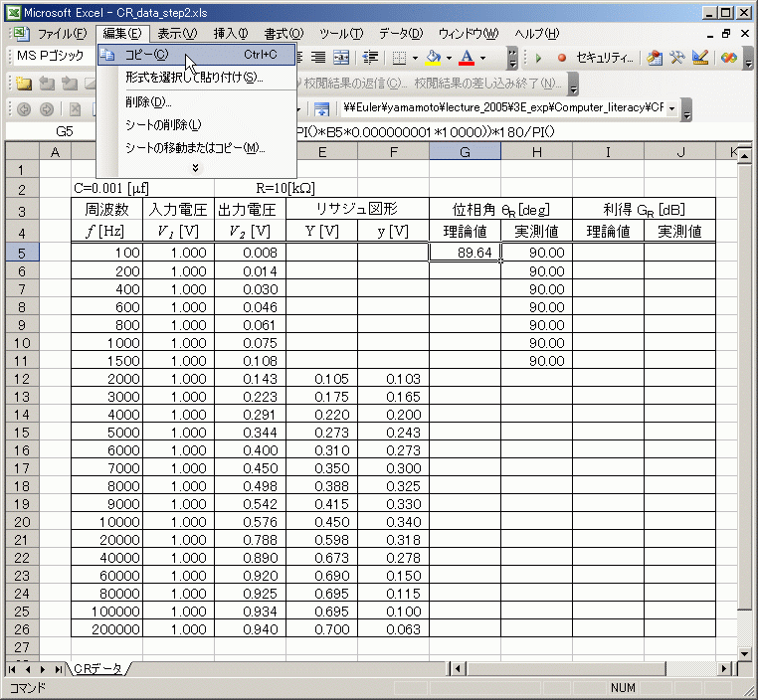Expand the Edit menu's hidden items chevron
The height and width of the screenshot is (700, 758).
point(195,167)
